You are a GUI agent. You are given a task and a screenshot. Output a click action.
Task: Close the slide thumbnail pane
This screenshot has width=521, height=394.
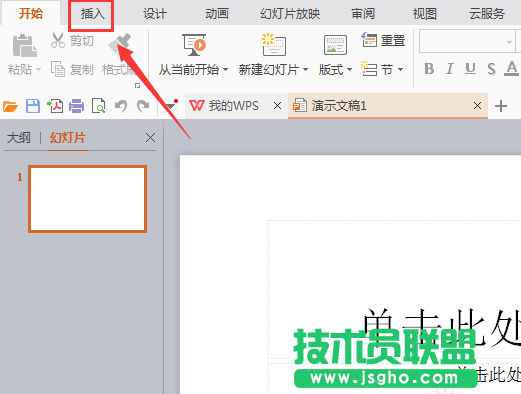pyautogui.click(x=150, y=138)
